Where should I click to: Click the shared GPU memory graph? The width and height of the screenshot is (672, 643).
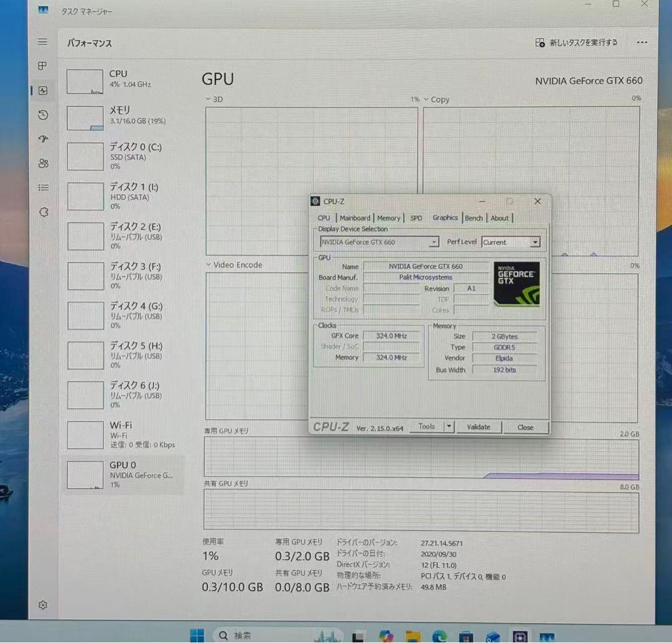[421, 512]
